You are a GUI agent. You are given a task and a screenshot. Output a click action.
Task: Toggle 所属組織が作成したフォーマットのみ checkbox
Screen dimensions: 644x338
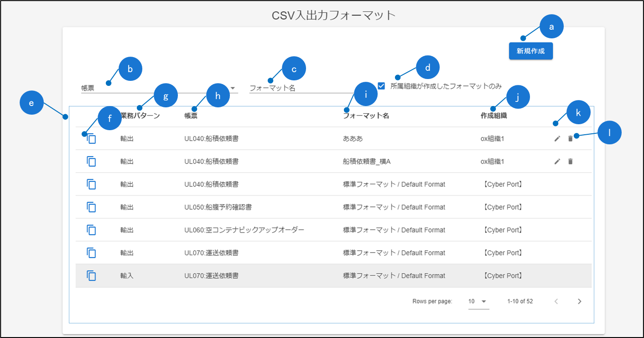[381, 86]
